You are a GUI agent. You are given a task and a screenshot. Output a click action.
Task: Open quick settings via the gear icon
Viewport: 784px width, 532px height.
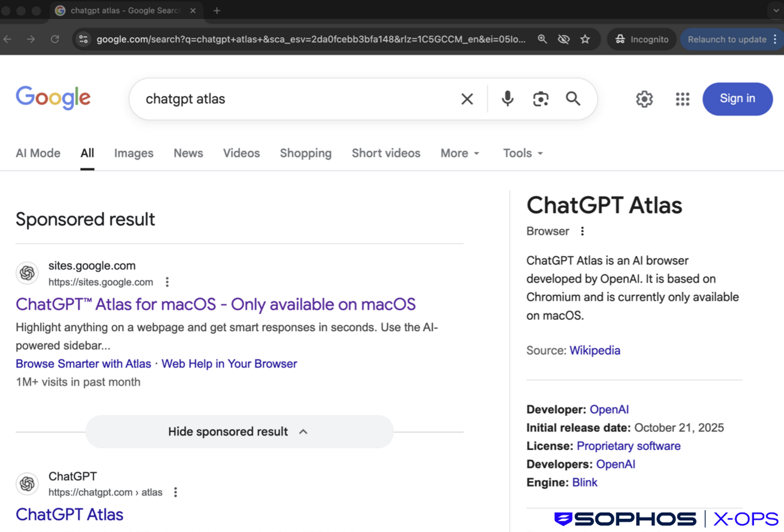click(644, 99)
